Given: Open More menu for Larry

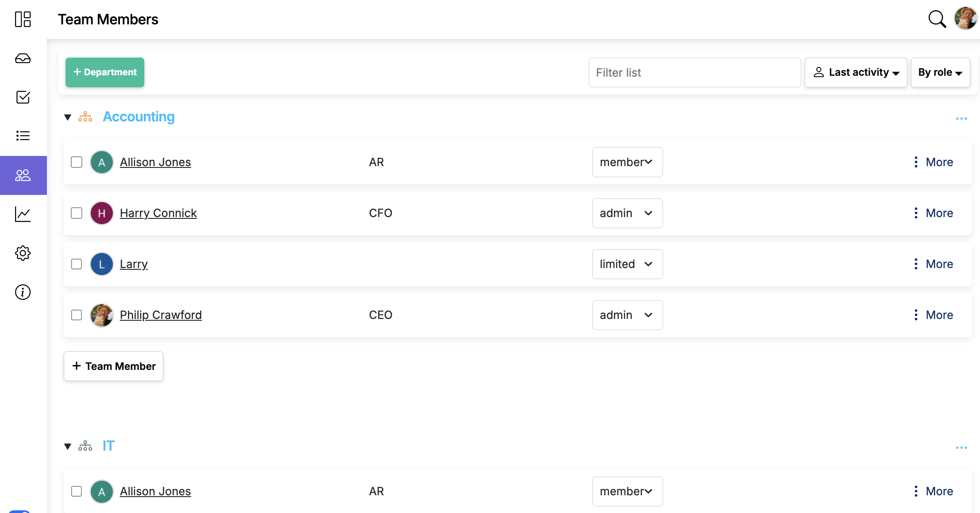Looking at the screenshot, I should [x=933, y=264].
